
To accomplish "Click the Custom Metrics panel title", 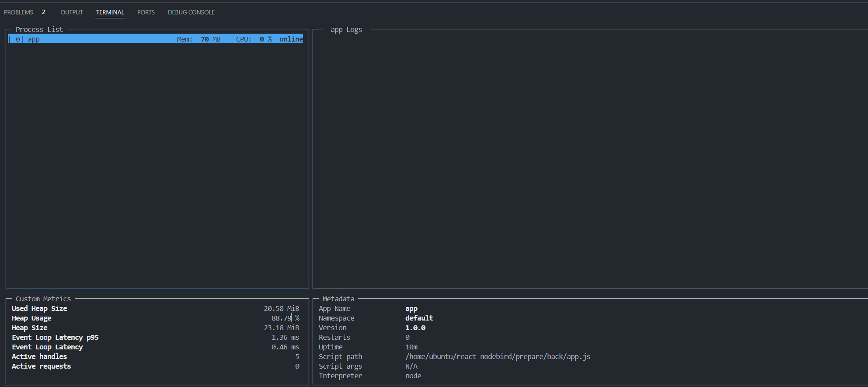I will pos(43,299).
